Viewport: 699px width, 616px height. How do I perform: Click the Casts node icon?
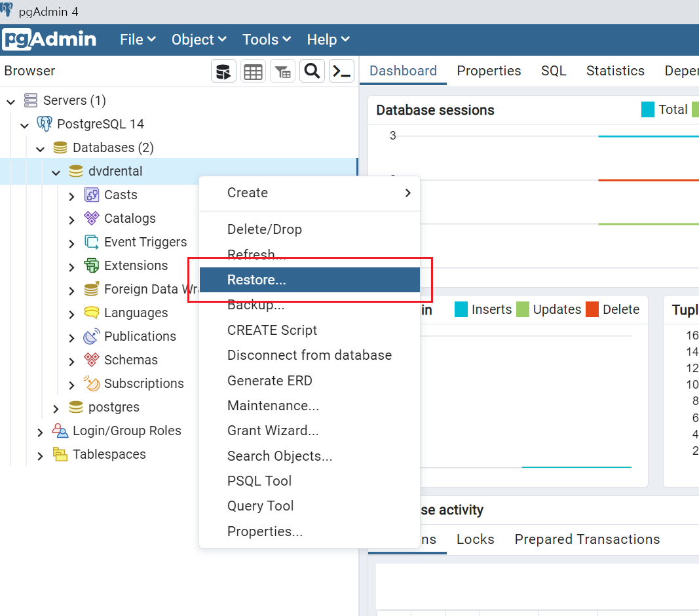pos(91,195)
